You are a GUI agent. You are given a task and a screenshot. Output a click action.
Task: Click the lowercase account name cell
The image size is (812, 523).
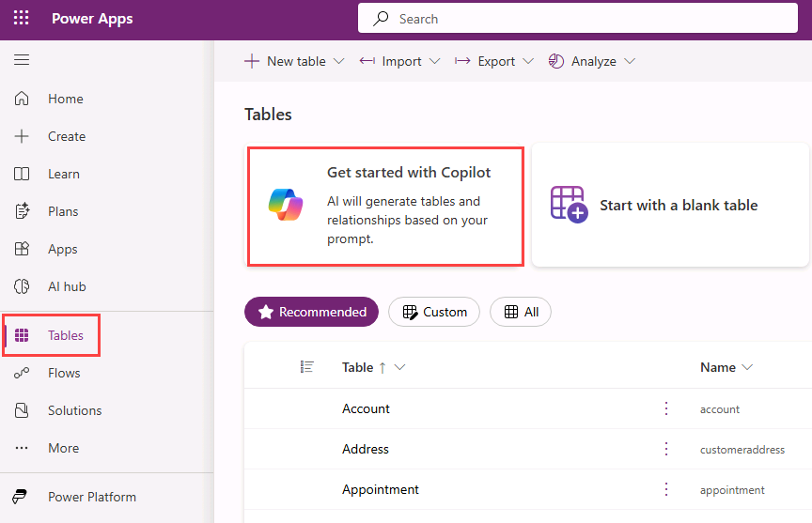(720, 409)
